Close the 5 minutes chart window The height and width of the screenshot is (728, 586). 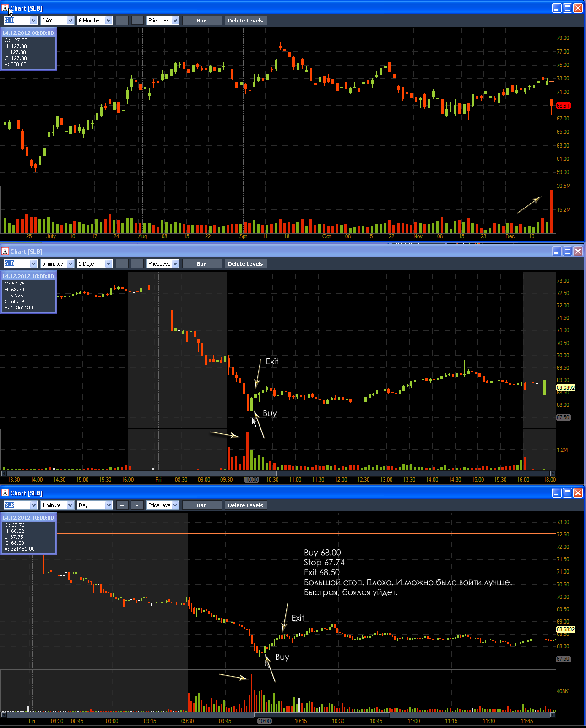tap(578, 252)
